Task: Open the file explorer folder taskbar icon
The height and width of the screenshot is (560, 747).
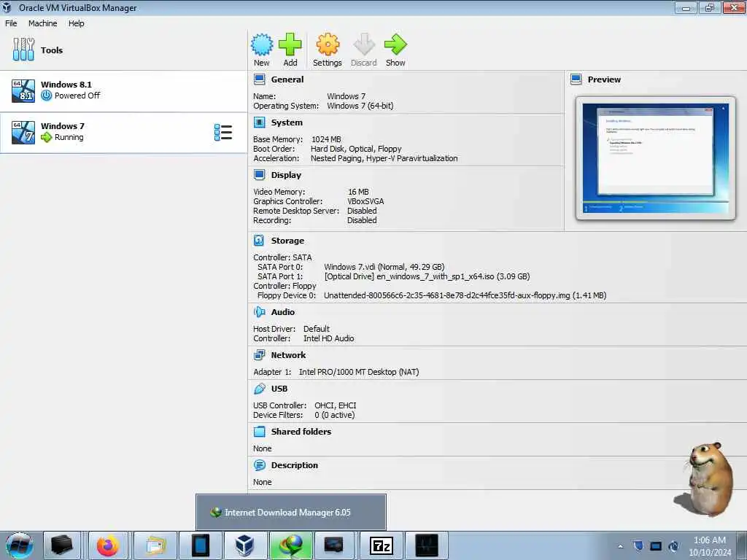Action: [155, 545]
